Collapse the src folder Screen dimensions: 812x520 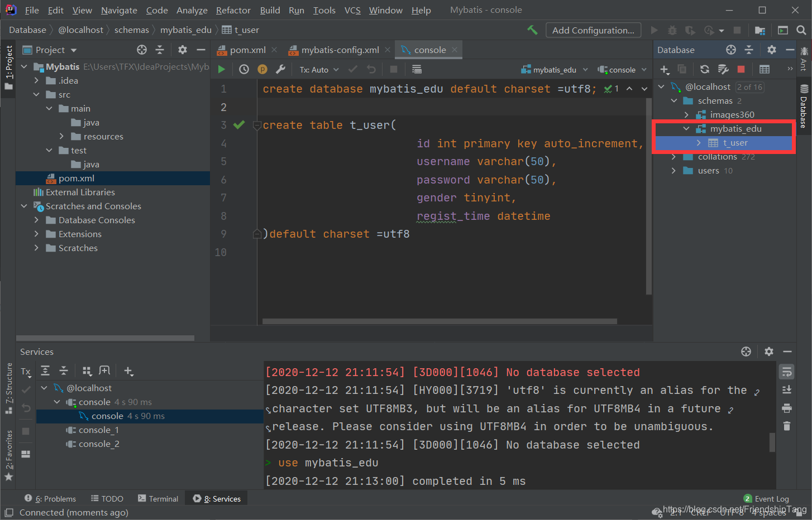pyautogui.click(x=36, y=94)
